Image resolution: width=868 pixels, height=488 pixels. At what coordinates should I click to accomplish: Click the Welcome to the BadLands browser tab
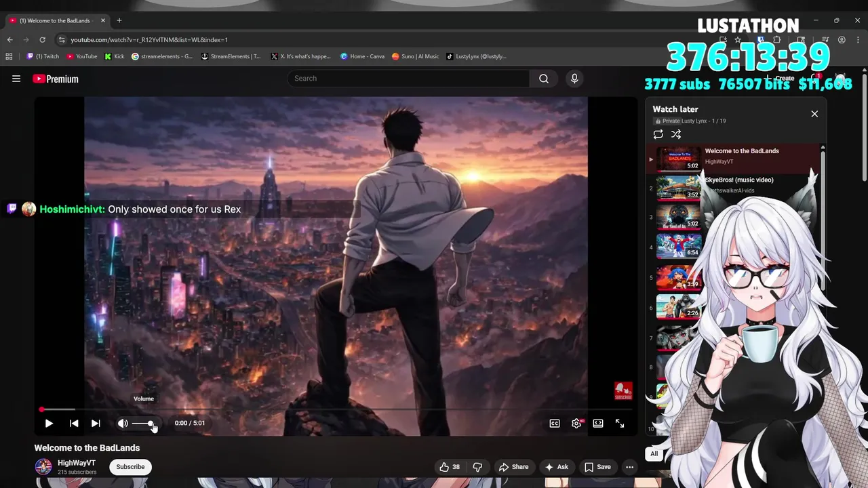[x=57, y=20]
